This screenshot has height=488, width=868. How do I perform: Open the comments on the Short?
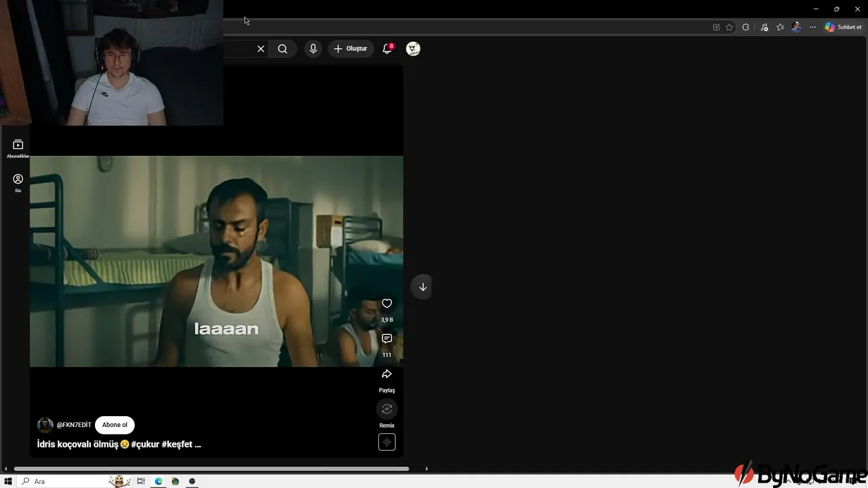[x=387, y=339]
